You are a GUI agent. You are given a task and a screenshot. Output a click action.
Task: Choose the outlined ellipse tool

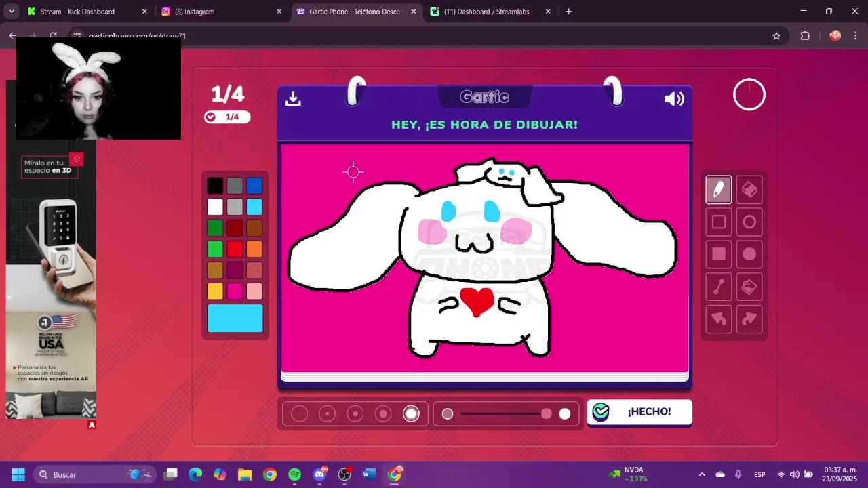(x=749, y=222)
